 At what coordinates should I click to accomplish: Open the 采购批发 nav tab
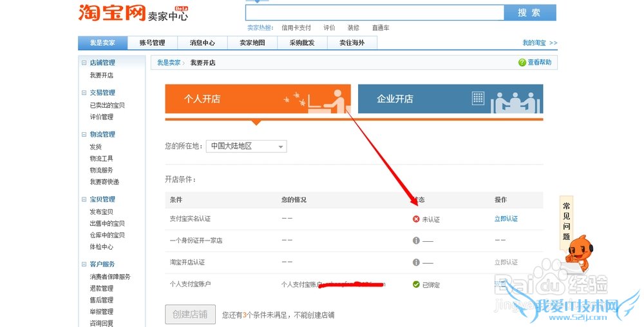(302, 43)
